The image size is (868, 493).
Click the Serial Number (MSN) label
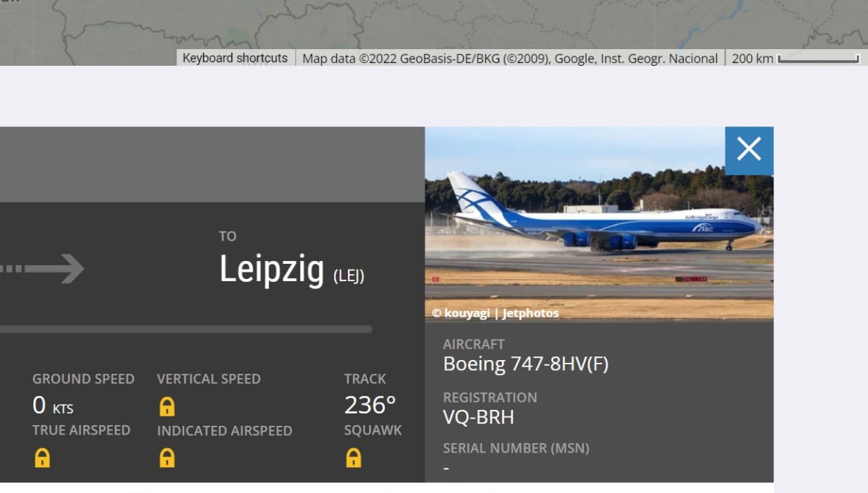[516, 448]
